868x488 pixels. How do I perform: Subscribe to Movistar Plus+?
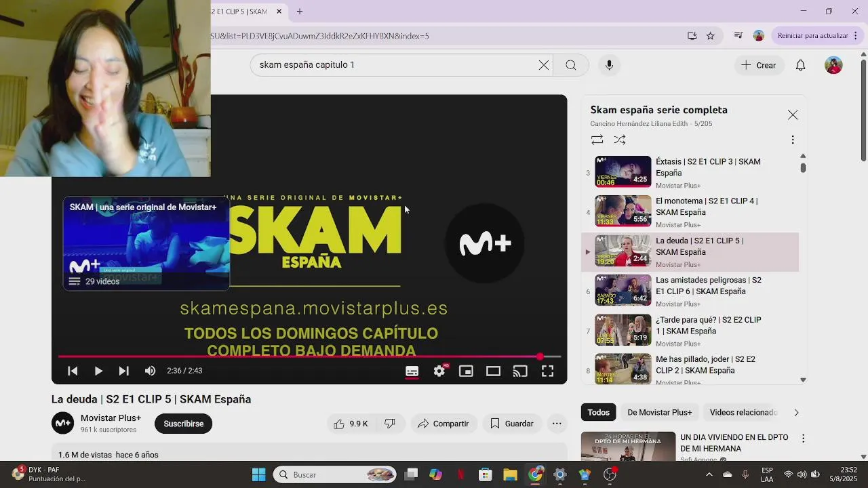pos(183,424)
